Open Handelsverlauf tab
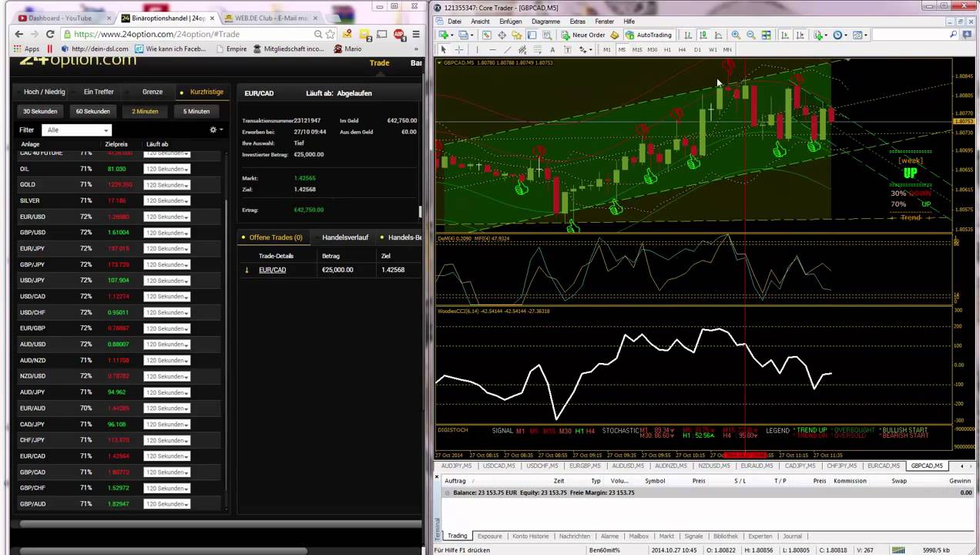This screenshot has width=980, height=555. click(345, 237)
